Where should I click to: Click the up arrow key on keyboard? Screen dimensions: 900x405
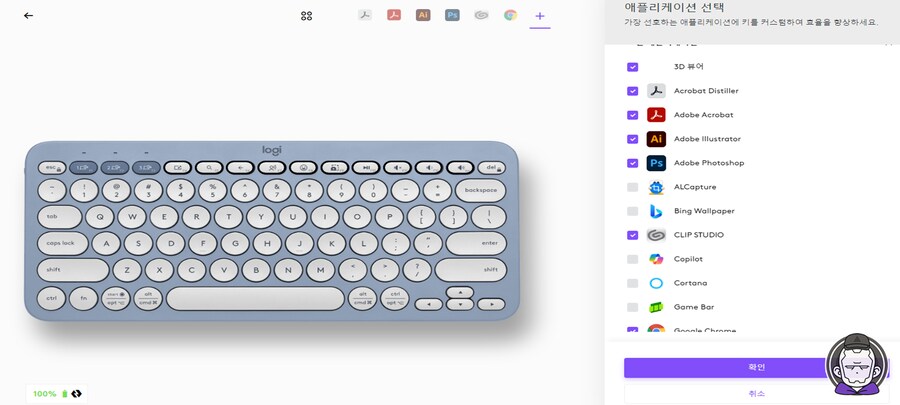pyautogui.click(x=460, y=293)
